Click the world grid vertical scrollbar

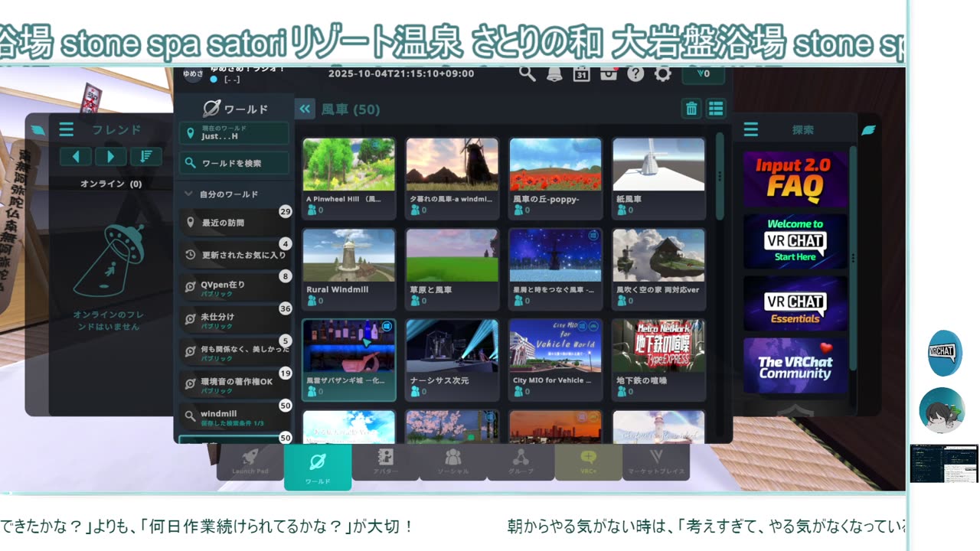click(x=720, y=176)
